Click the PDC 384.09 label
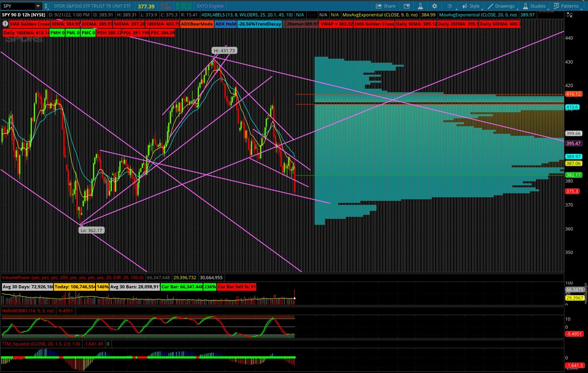 [163, 33]
